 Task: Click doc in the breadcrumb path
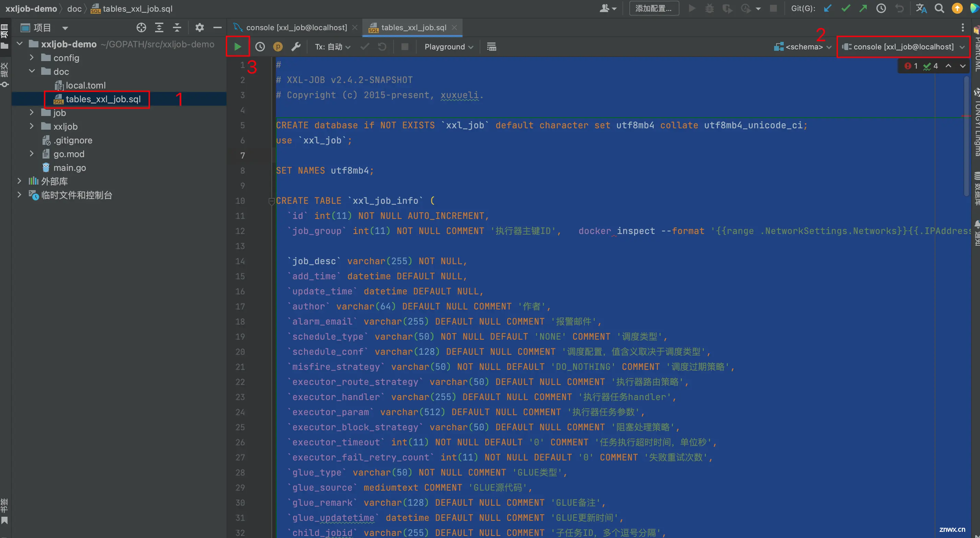coord(74,8)
